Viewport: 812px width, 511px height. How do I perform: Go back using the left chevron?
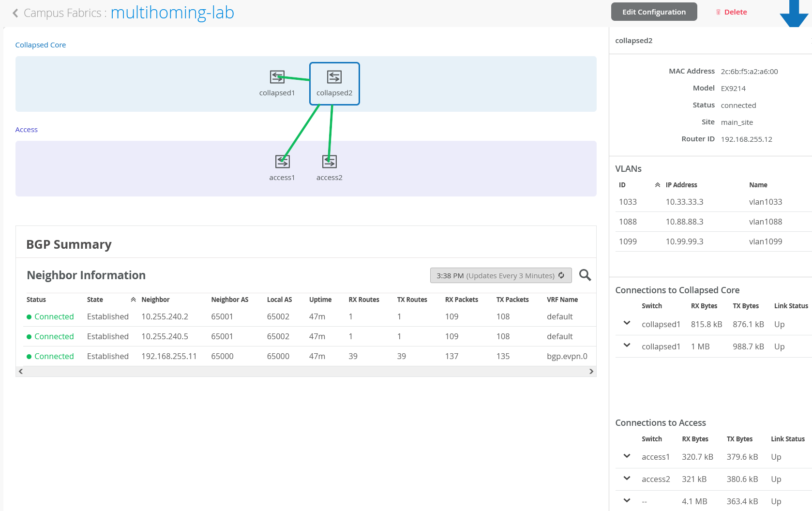click(x=15, y=13)
